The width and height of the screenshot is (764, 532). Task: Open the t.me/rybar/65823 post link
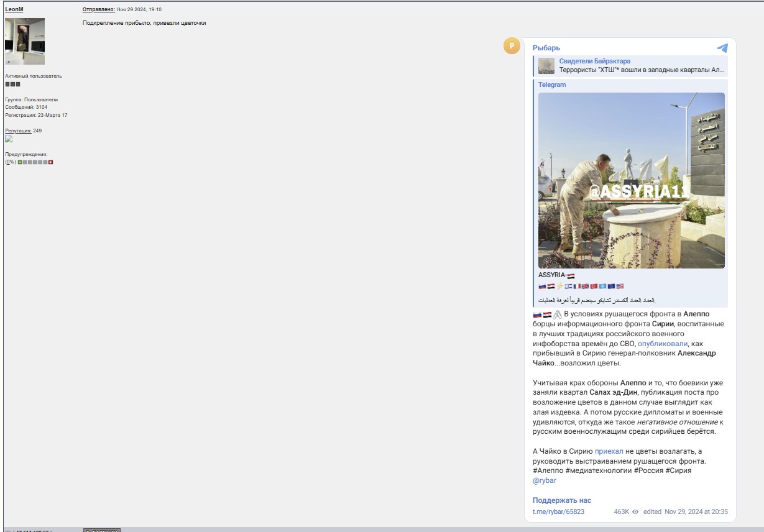558,512
